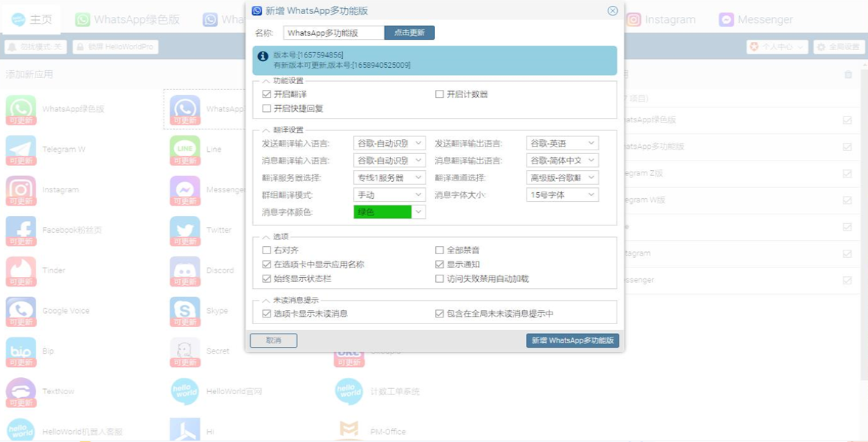This screenshot has width=868, height=442.
Task: Select the Discord app icon
Action: pos(184,271)
